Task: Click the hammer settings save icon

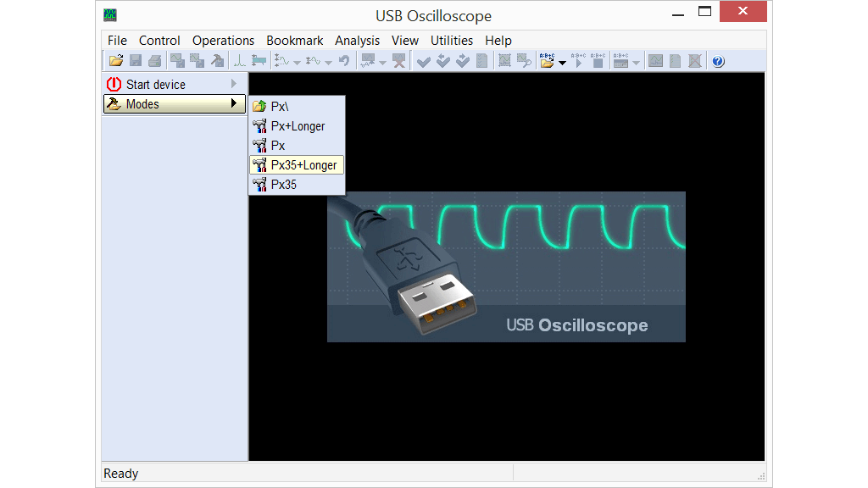Action: coord(217,61)
